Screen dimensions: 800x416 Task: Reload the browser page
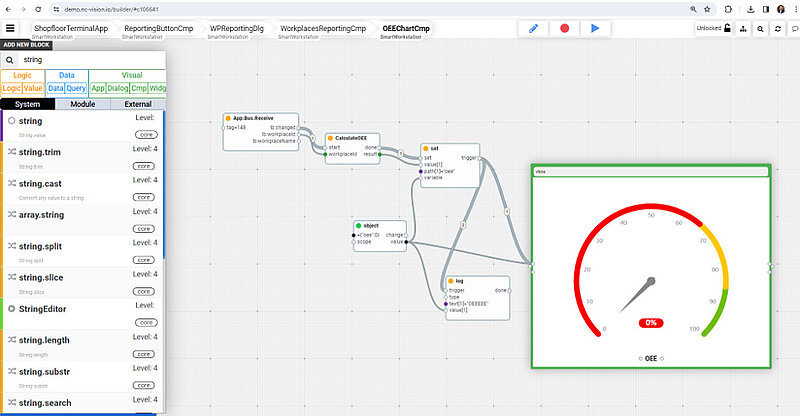[x=38, y=9]
